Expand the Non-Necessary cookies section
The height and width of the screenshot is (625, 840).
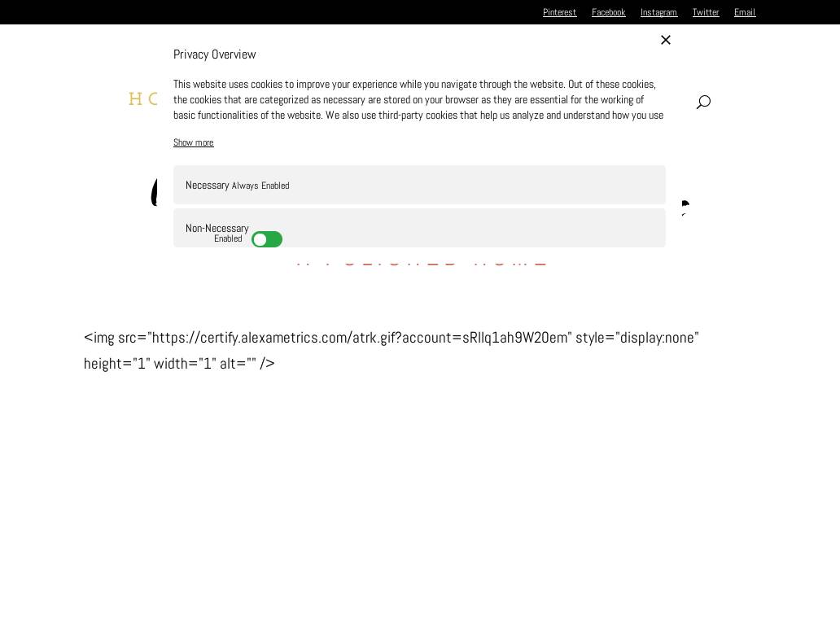tap(217, 228)
